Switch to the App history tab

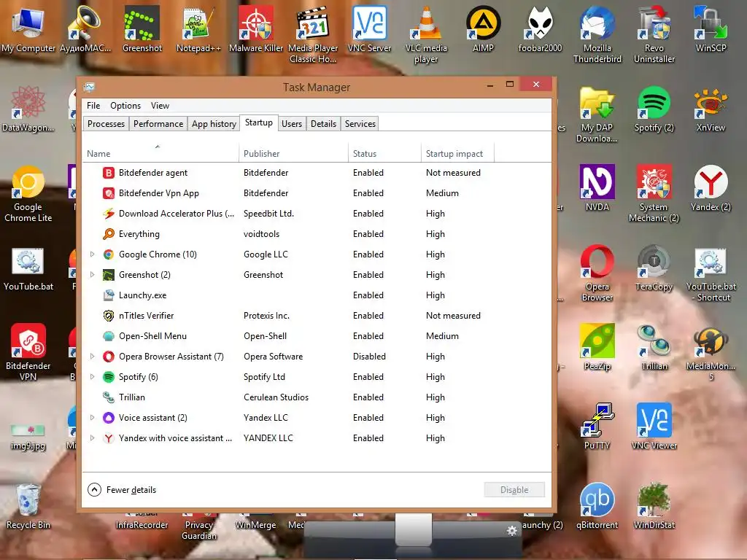[x=214, y=124]
